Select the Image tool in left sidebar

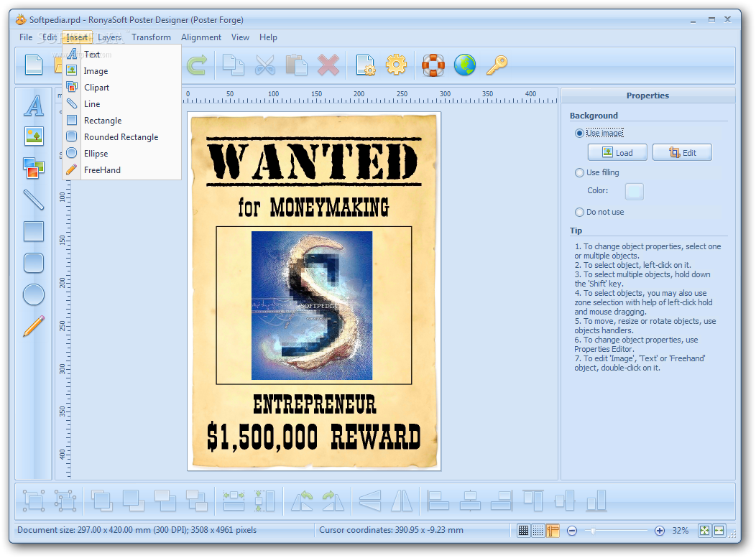34,136
